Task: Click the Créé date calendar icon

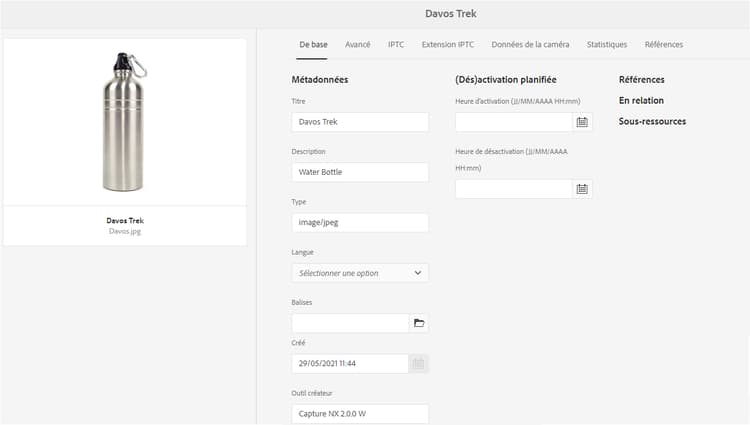Action: pyautogui.click(x=419, y=364)
